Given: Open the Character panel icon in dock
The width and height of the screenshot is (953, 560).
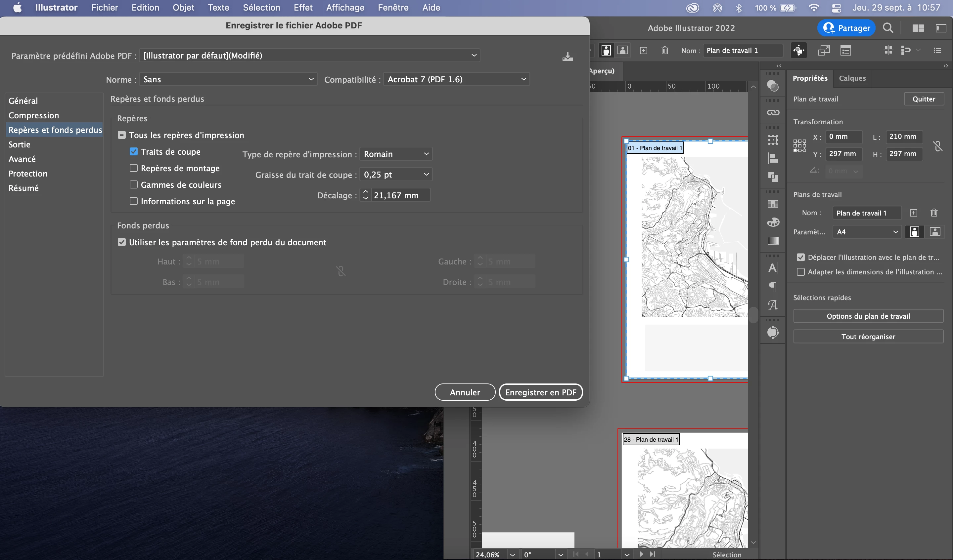Looking at the screenshot, I should [x=773, y=268].
